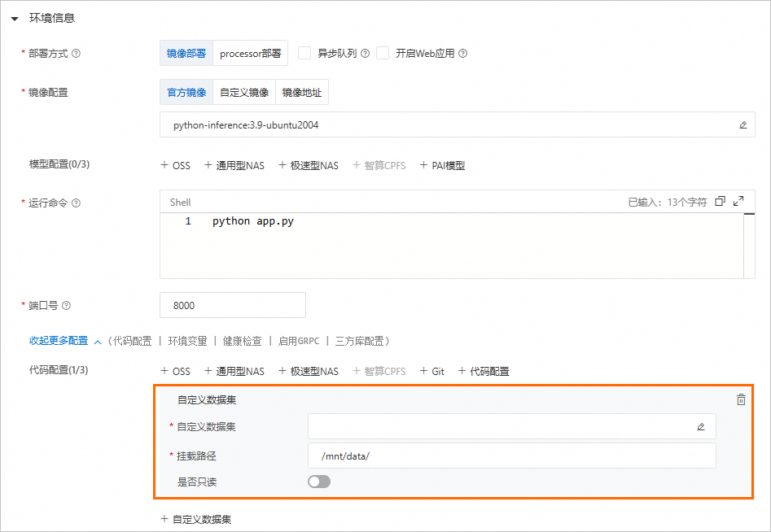Add 极速型NAS in 代码配置 row
Viewport: 771px width, 532px height.
(x=309, y=372)
